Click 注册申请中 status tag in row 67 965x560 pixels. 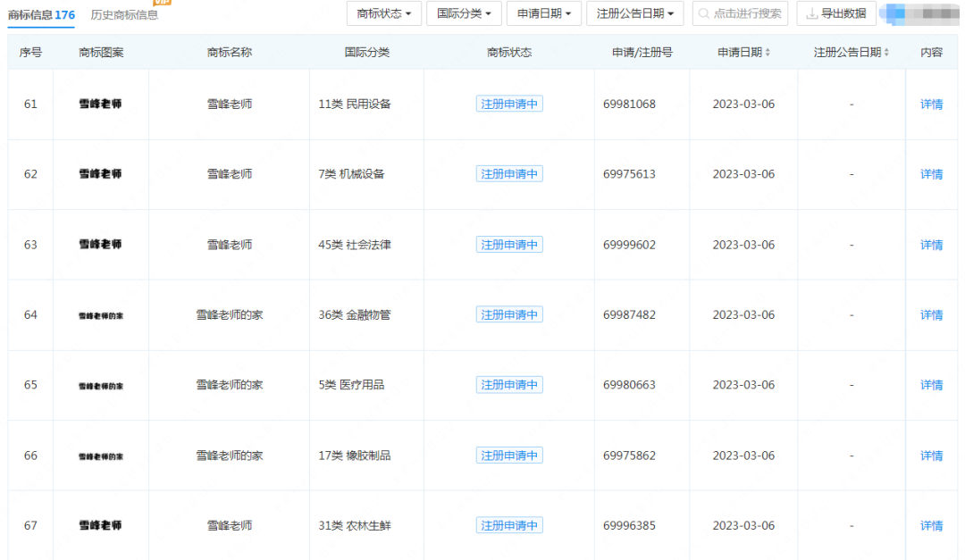509,525
